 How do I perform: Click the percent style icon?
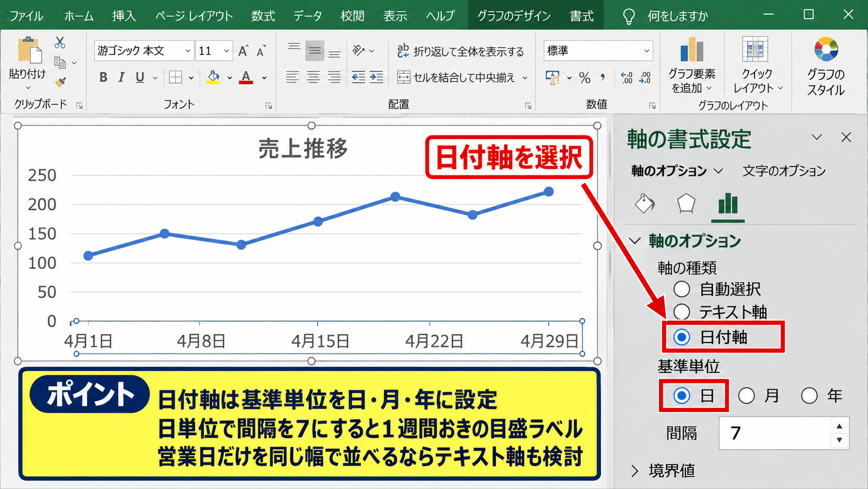(x=585, y=78)
